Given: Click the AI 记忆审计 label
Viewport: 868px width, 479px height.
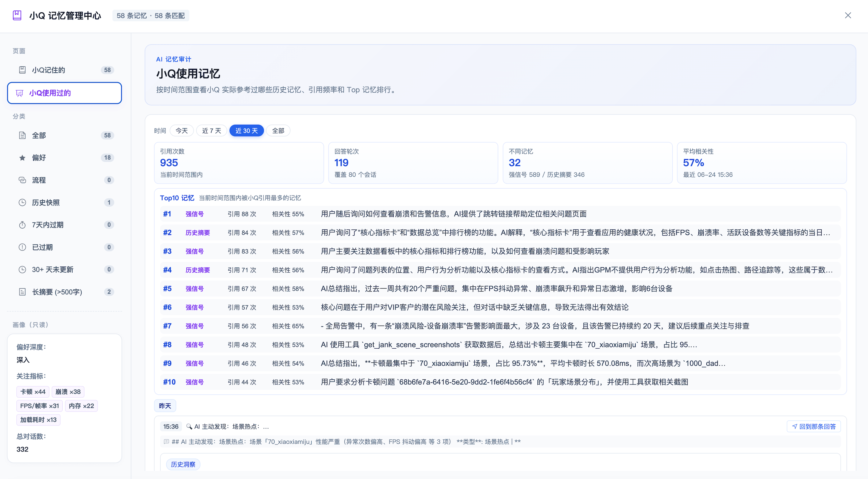Looking at the screenshot, I should [174, 60].
